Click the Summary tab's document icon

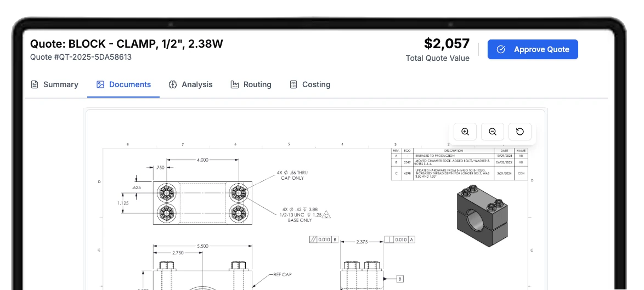(35, 84)
